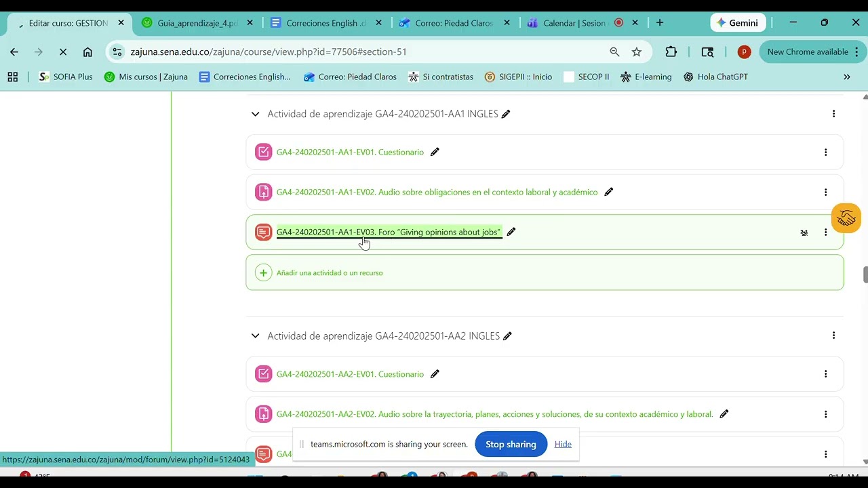Open AA1-EV02 Audio sobre obligaciones link
This screenshot has height=488, width=868.
(x=437, y=192)
